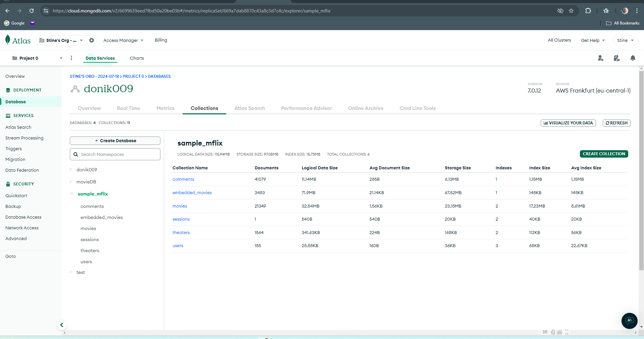The width and height of the screenshot is (644, 339).
Task: Switch to the Overview cluster tab
Action: tap(89, 108)
